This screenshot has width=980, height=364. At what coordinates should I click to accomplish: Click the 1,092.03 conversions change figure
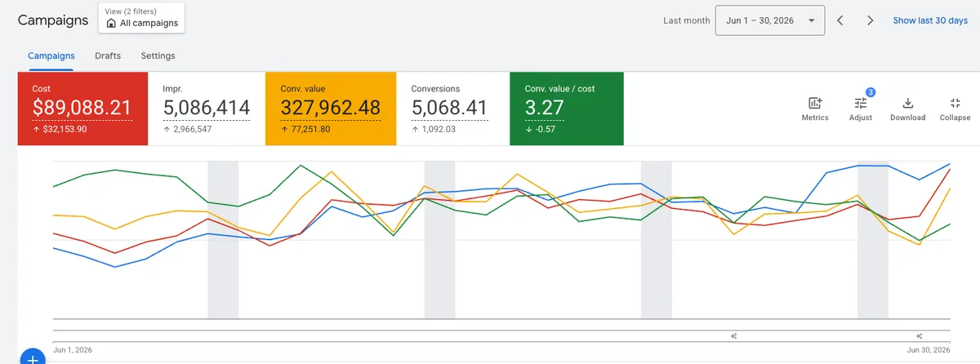437,129
